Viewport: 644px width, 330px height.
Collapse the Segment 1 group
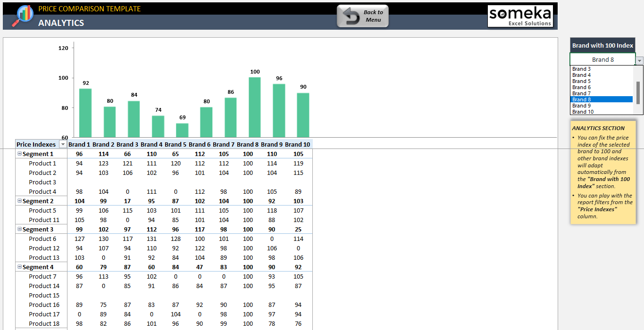pyautogui.click(x=19, y=154)
